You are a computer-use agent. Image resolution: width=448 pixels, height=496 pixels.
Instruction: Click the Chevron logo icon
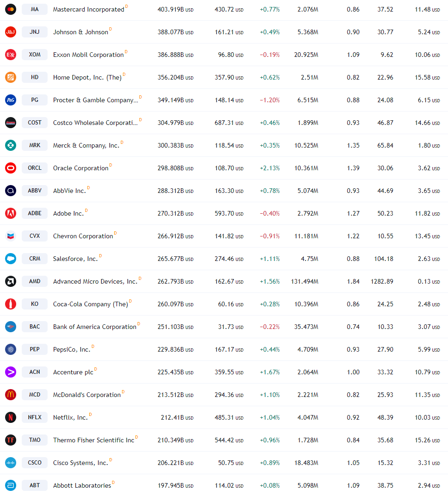(11, 236)
